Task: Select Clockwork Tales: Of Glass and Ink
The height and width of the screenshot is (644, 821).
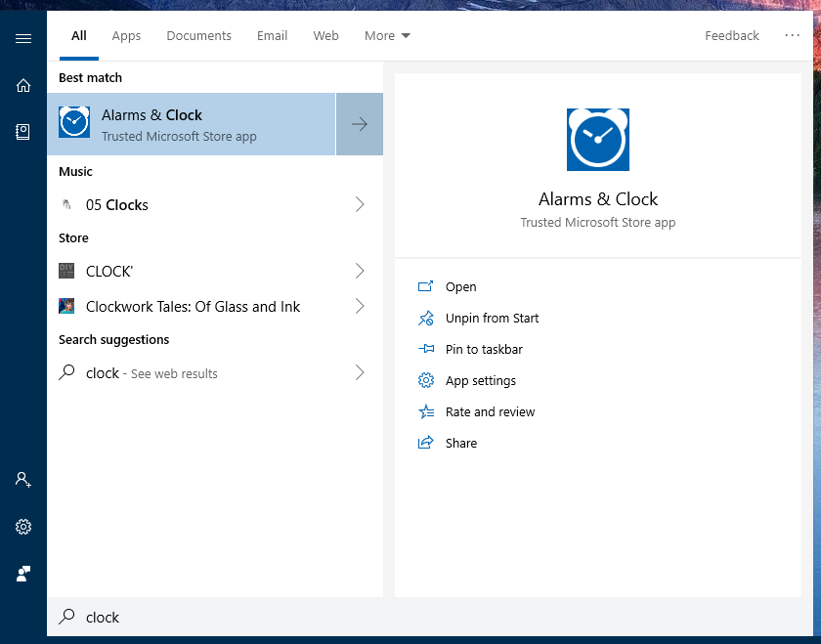Action: (x=215, y=306)
